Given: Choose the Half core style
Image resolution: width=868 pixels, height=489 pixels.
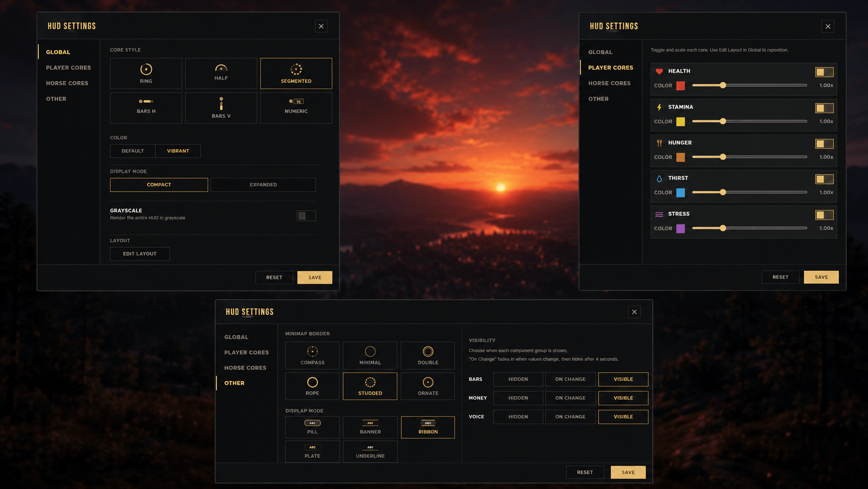Looking at the screenshot, I should click(221, 73).
